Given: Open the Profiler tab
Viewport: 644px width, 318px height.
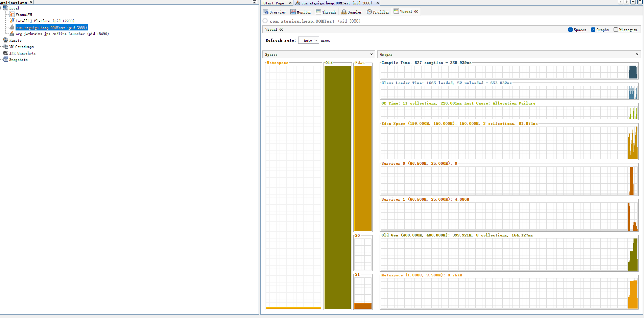Looking at the screenshot, I should pyautogui.click(x=378, y=12).
